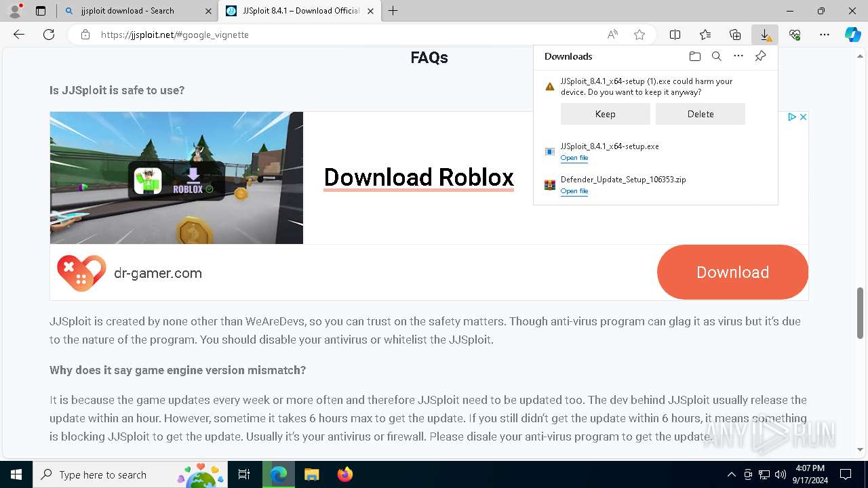Open network status tray icon

[764, 474]
